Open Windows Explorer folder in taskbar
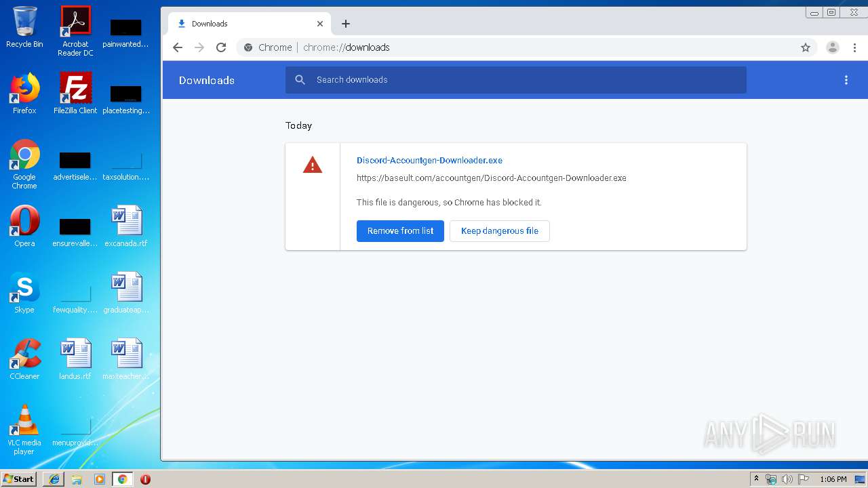This screenshot has height=488, width=868. [x=77, y=479]
